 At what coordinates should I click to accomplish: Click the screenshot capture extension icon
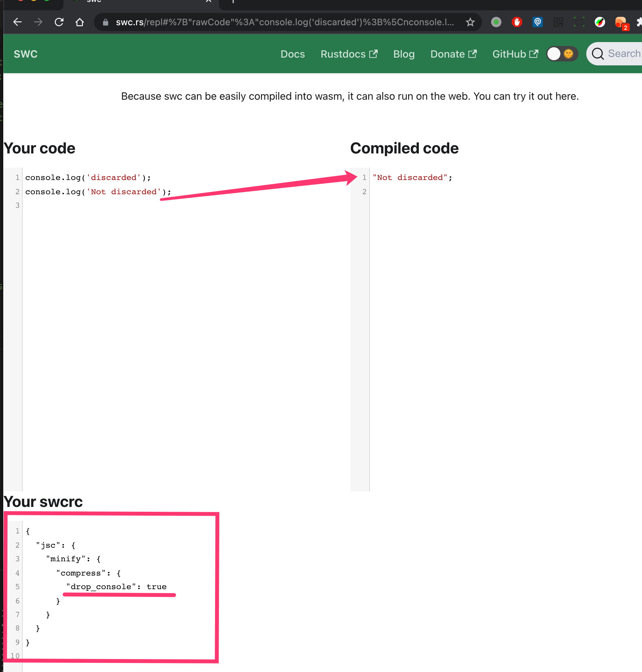[x=579, y=22]
